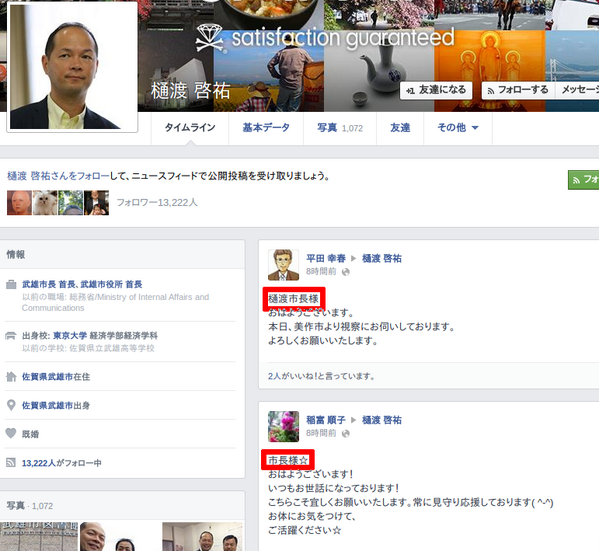Click 樋渡 啓祐 link in 平田's post

coord(382,259)
